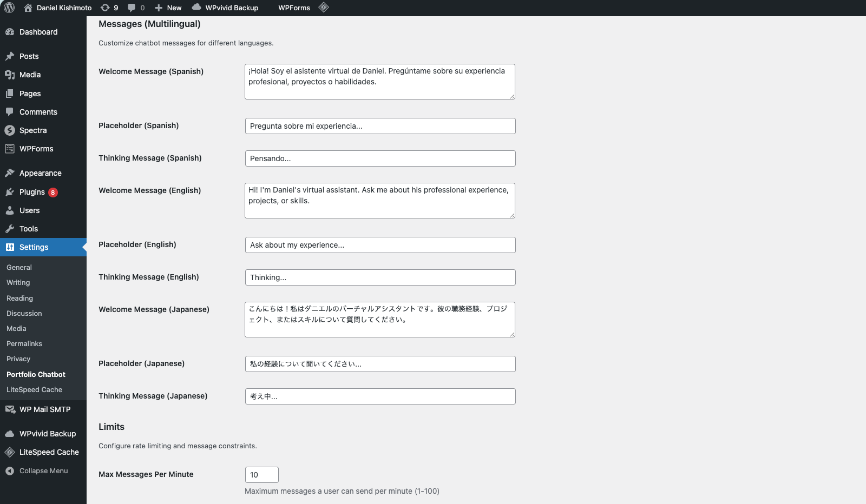The width and height of the screenshot is (866, 504).
Task: Expand the New content dropdown in the admin bar
Action: point(168,8)
